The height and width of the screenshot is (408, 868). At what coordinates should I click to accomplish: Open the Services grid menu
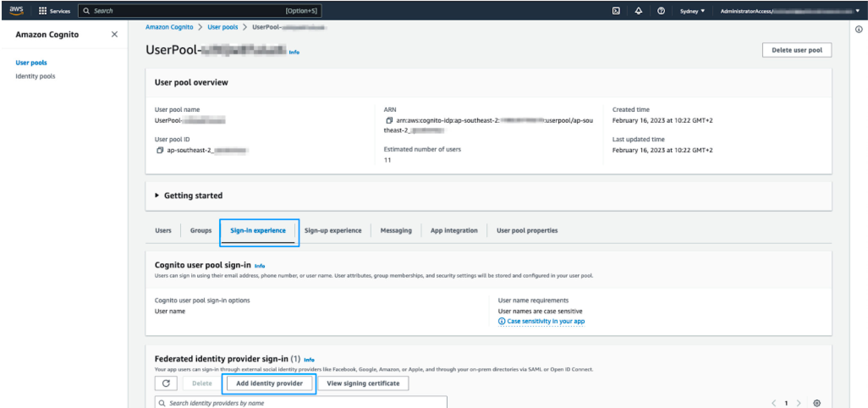pos(54,11)
